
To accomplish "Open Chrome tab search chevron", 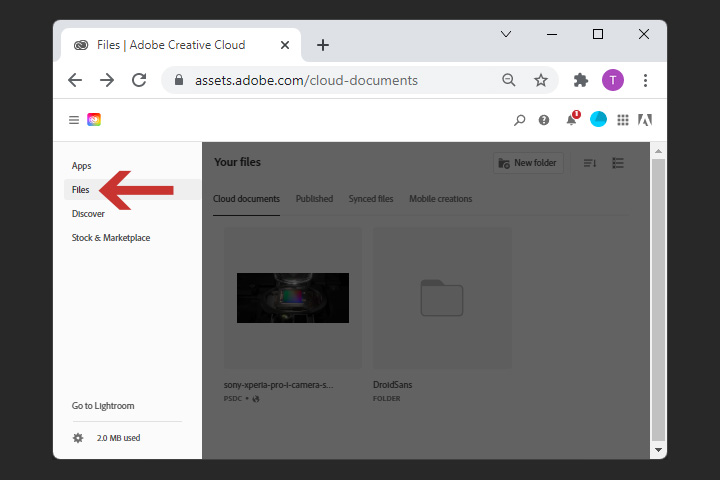I will [x=506, y=34].
